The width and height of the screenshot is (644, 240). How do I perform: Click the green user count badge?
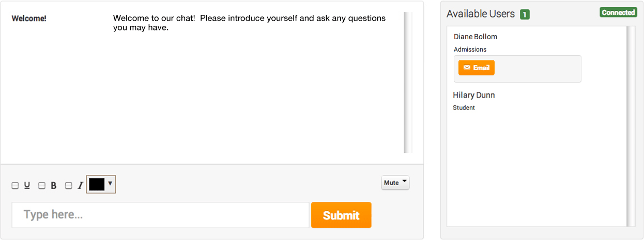click(x=525, y=14)
